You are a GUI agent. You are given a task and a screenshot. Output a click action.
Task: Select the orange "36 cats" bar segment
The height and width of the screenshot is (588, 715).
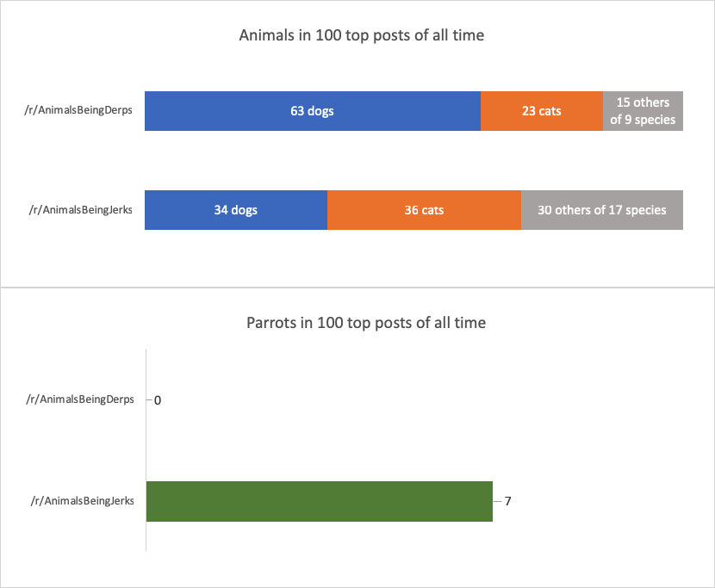424,210
